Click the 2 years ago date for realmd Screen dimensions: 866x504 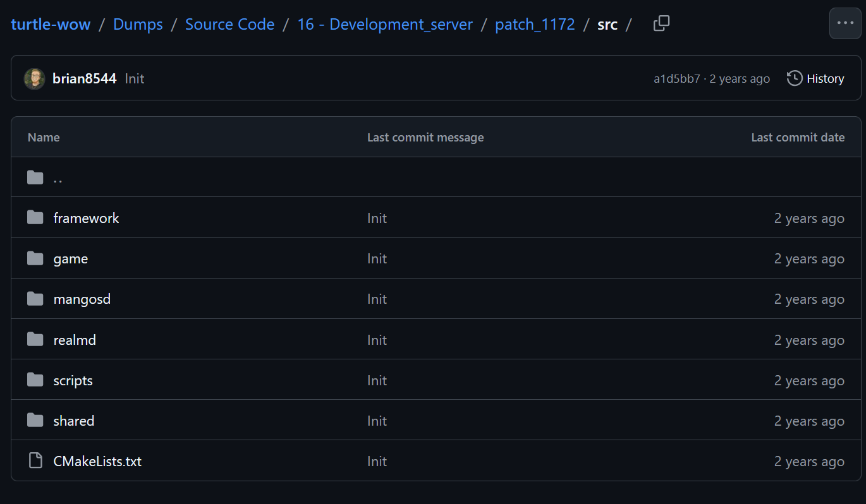click(809, 340)
